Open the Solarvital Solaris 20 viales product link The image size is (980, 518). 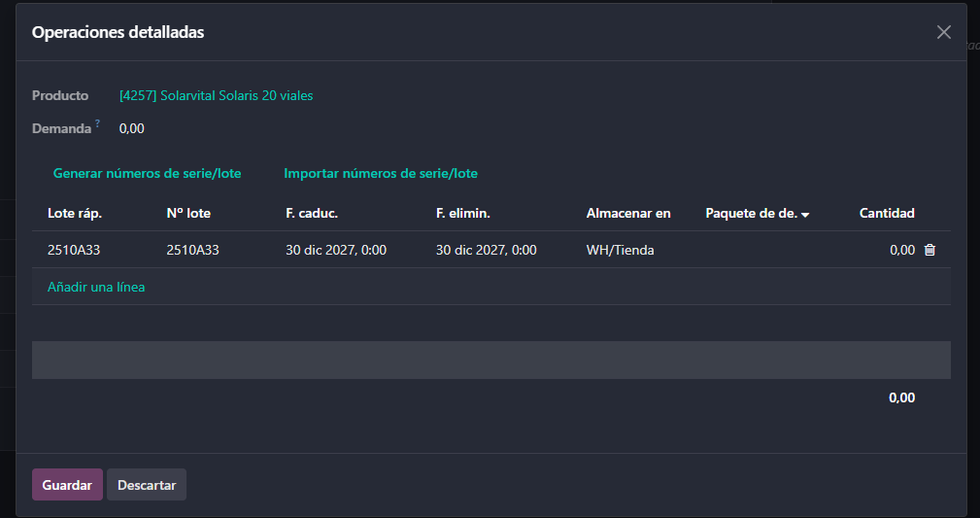[x=216, y=95]
